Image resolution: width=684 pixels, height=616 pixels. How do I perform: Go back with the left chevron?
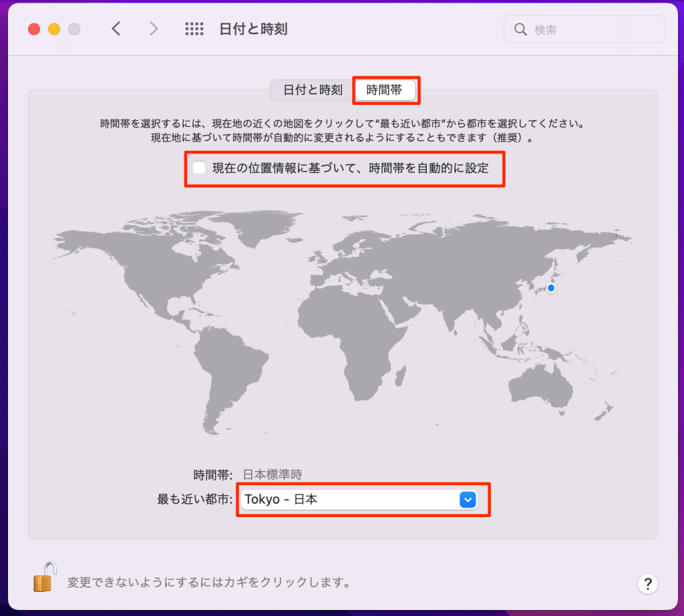click(x=116, y=29)
